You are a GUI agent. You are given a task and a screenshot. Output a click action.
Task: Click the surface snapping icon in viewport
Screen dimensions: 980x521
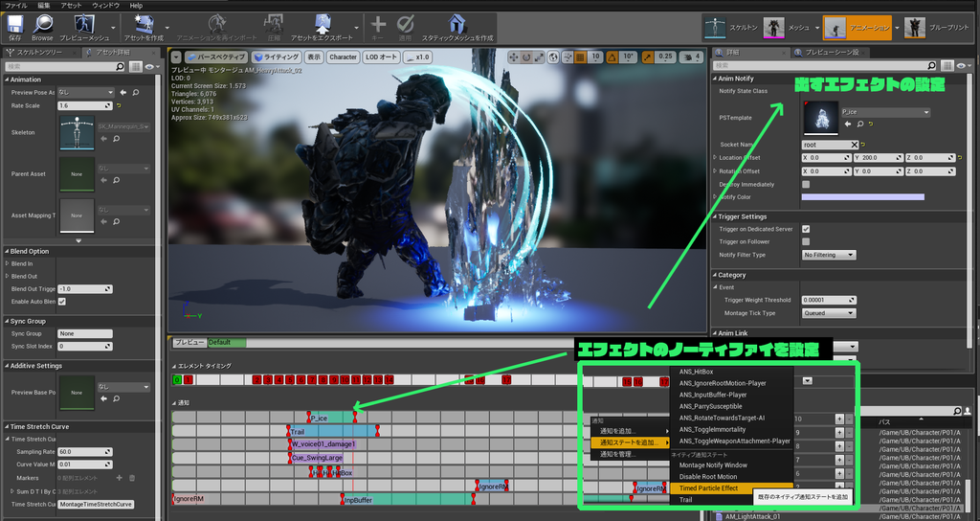[x=568, y=57]
